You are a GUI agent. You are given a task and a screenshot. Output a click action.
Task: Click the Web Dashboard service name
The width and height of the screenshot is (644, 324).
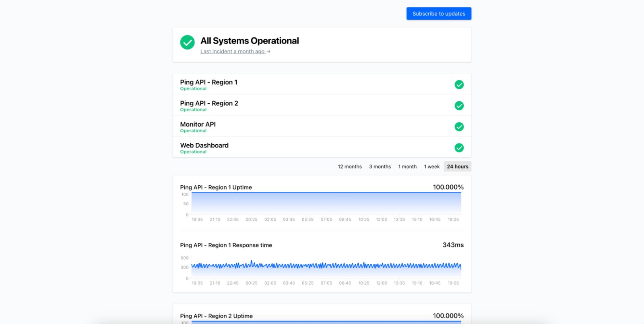(204, 146)
